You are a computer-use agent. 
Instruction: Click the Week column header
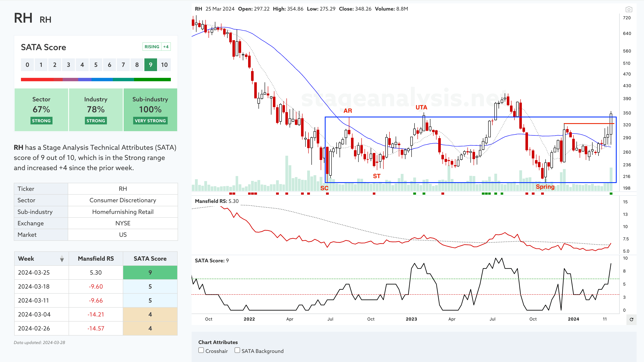(x=41, y=259)
